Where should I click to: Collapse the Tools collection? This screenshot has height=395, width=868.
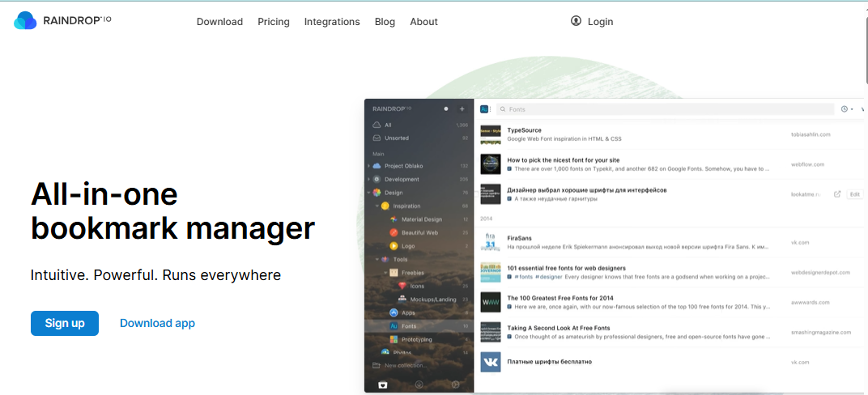point(377,259)
